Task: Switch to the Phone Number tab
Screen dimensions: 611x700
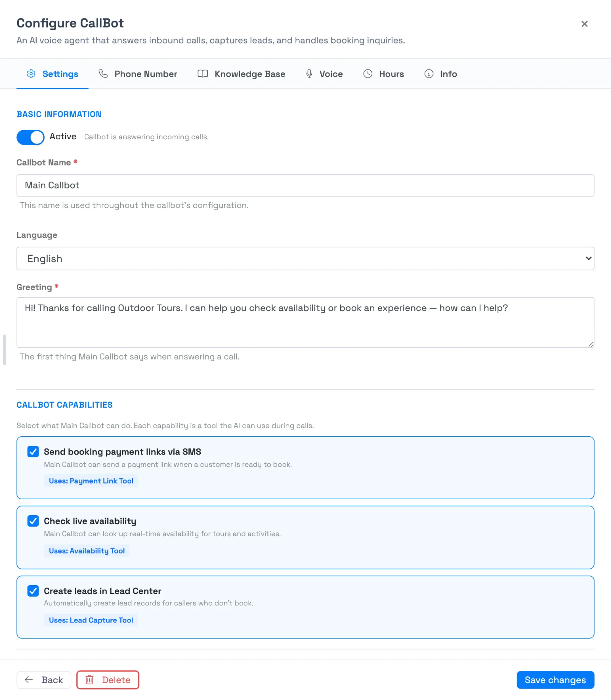Action: click(x=138, y=74)
